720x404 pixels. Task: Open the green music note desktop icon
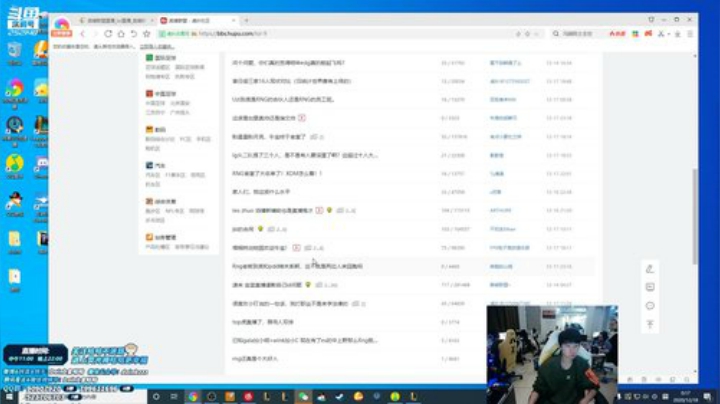(15, 167)
